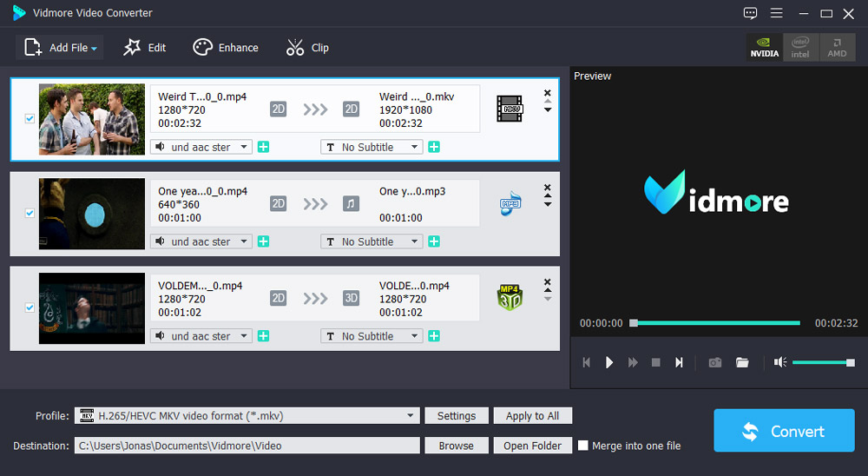Add audio track to VOLDEM..._0.mp4
The image size is (868, 476).
[x=264, y=336]
